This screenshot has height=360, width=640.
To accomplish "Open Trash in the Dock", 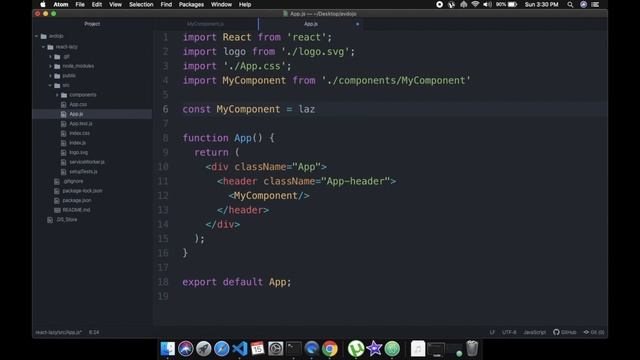I will 472,349.
